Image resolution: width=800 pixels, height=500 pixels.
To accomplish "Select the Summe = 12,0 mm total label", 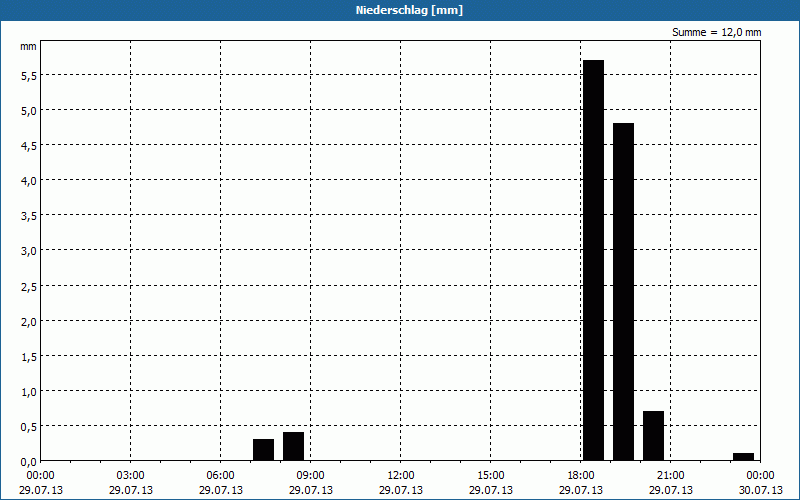I will pyautogui.click(x=716, y=32).
